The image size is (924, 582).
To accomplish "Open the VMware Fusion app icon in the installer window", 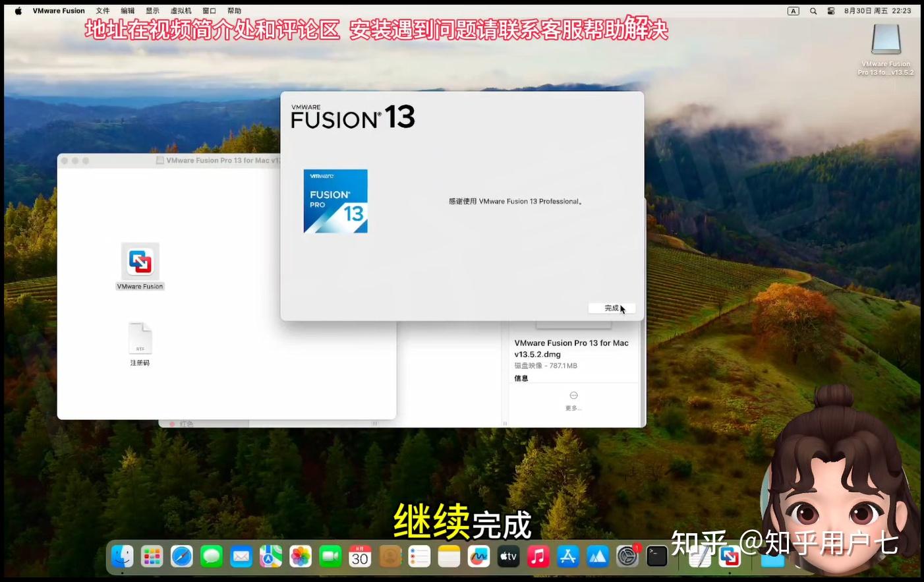I will 140,262.
